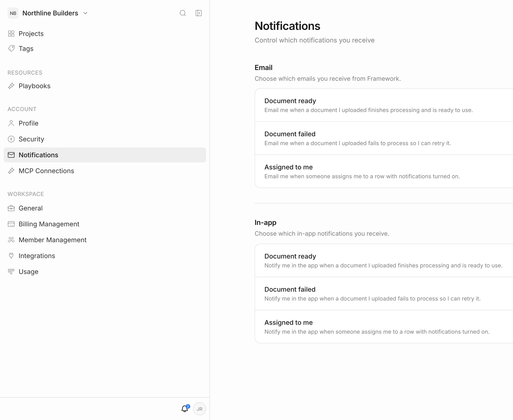The height and width of the screenshot is (420, 513).
Task: Open the Profile settings
Action: point(105,123)
